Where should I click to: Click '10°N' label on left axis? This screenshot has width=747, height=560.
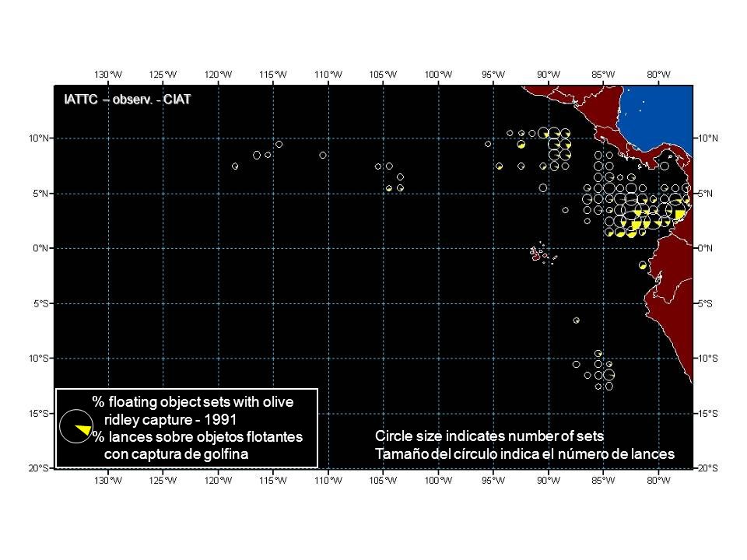click(x=39, y=138)
